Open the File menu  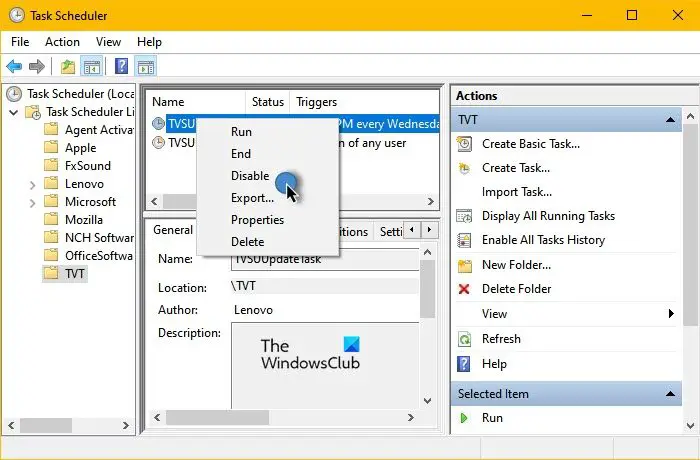(20, 42)
